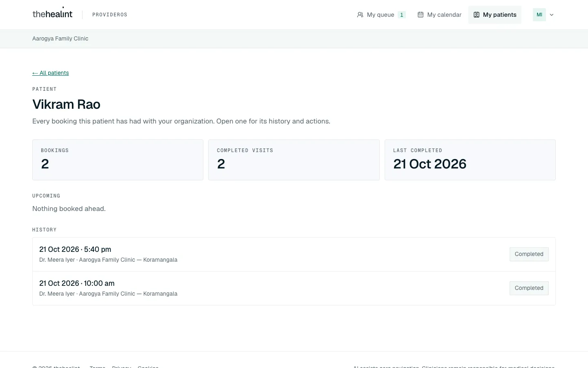
Task: Open the 21 Oct 2026 5:40 pm booking
Action: (294, 254)
